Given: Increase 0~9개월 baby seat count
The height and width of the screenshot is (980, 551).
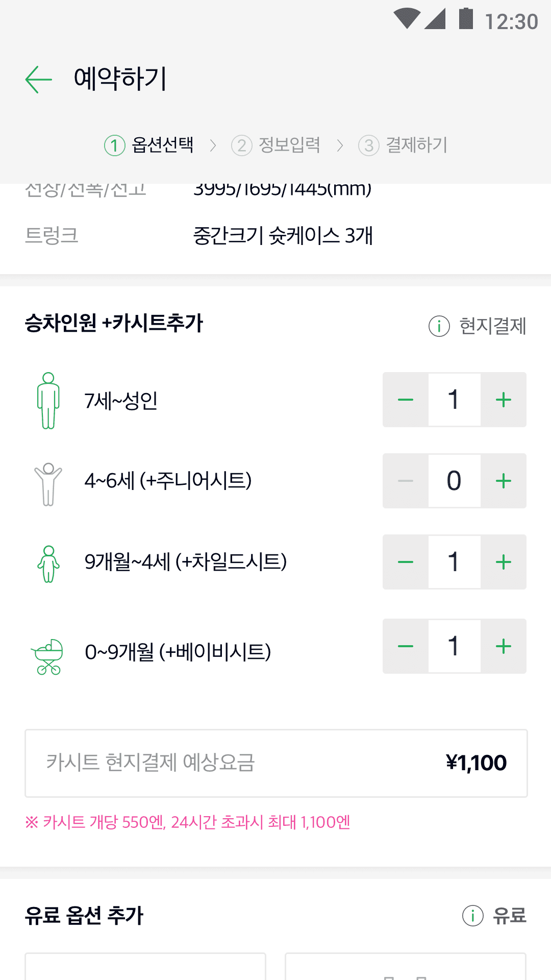Looking at the screenshot, I should pyautogui.click(x=503, y=646).
